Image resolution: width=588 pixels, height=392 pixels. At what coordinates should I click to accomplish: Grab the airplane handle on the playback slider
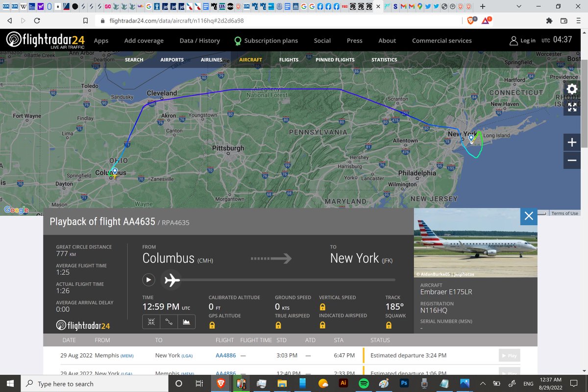172,280
